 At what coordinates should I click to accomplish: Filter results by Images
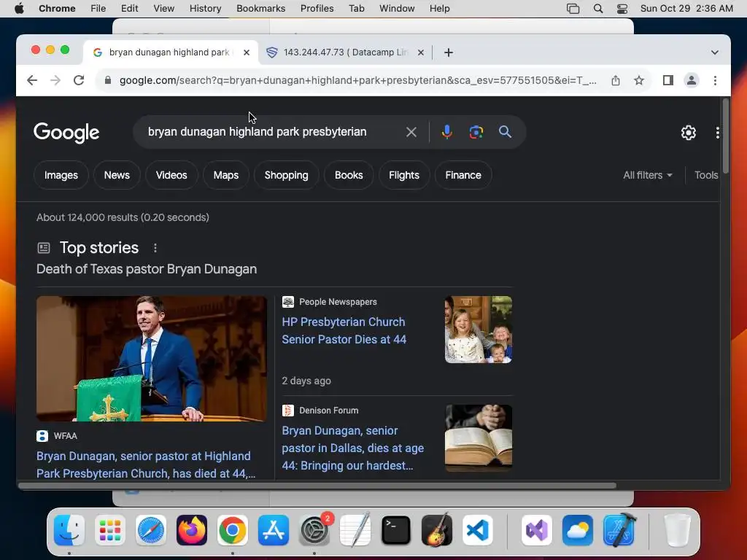point(61,175)
